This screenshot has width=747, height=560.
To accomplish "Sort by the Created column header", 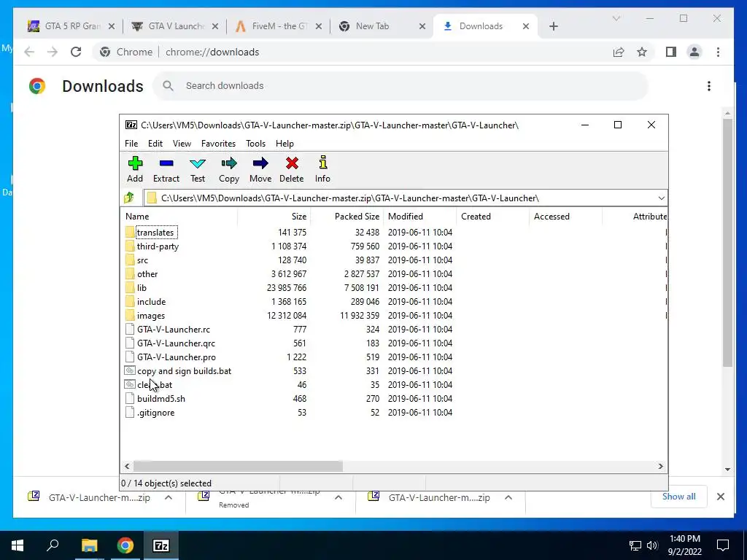I will pos(492,216).
